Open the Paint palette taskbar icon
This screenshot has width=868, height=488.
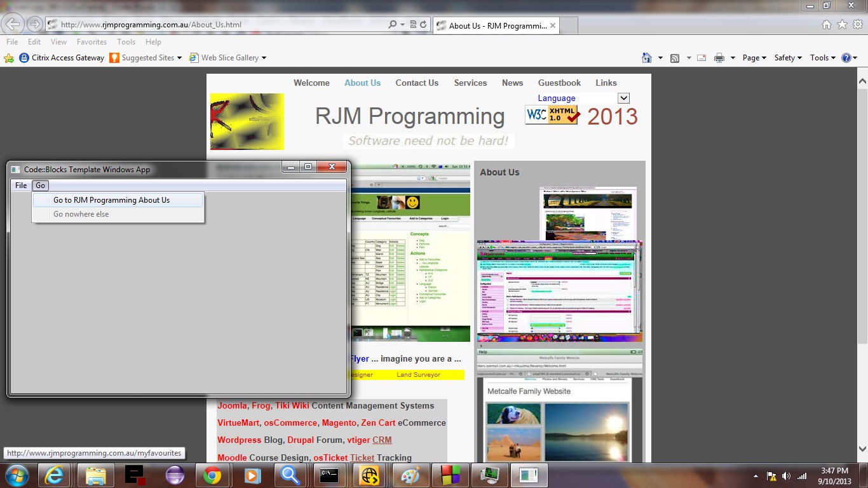410,475
